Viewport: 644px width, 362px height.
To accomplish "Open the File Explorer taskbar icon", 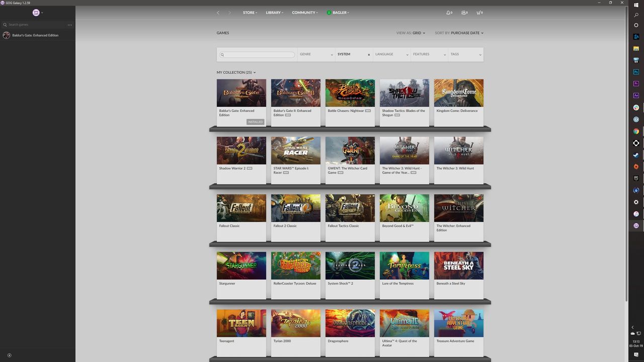I will 636,48.
